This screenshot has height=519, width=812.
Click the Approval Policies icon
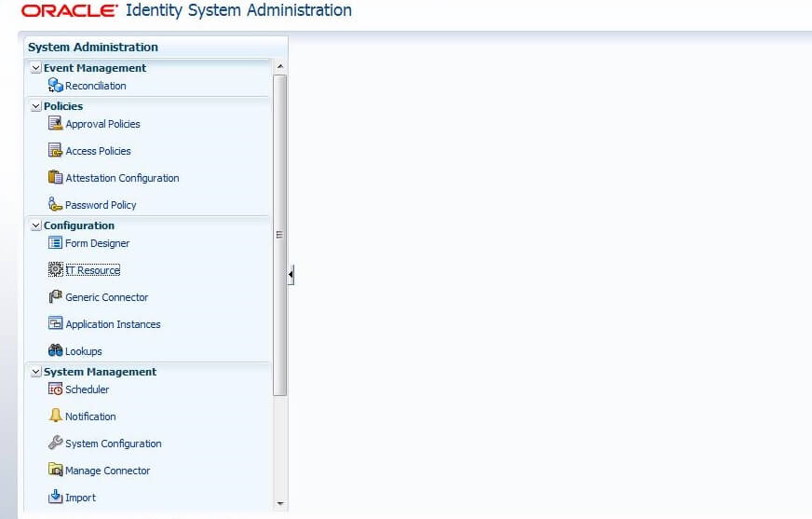tap(55, 124)
